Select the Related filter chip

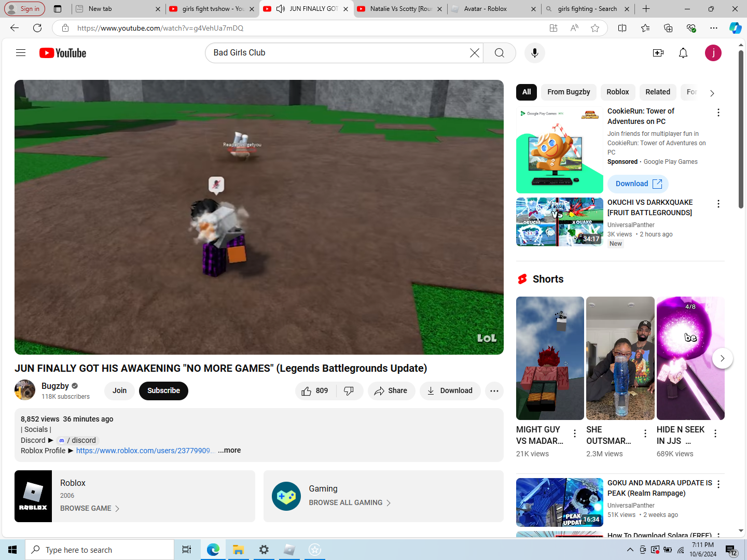tap(658, 92)
